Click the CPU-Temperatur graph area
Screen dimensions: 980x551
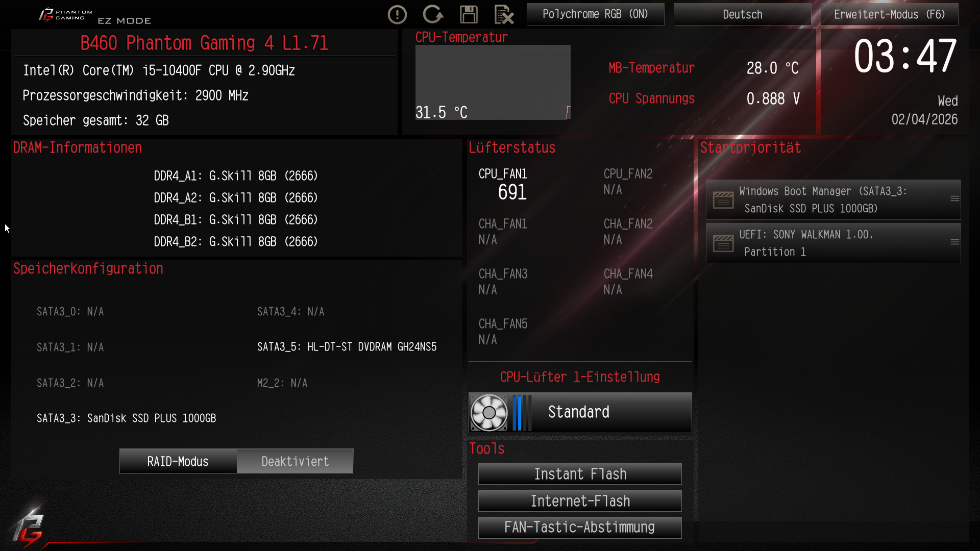493,82
